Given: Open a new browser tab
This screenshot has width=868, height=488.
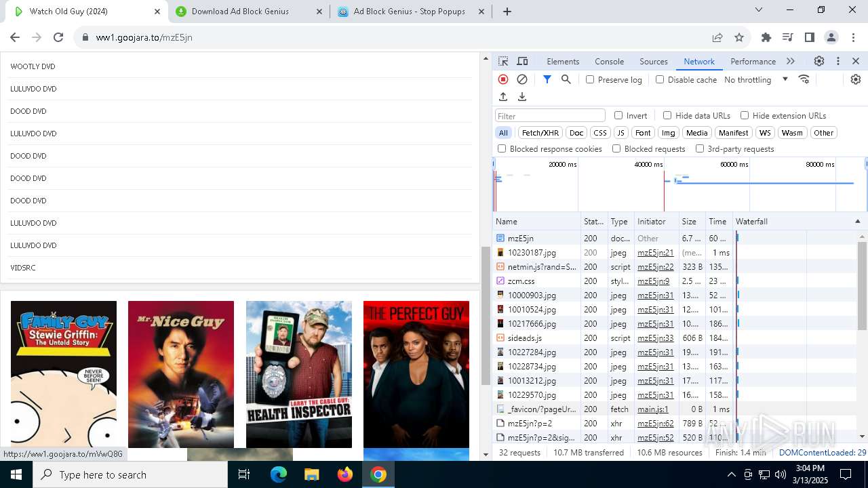Looking at the screenshot, I should coord(507,12).
